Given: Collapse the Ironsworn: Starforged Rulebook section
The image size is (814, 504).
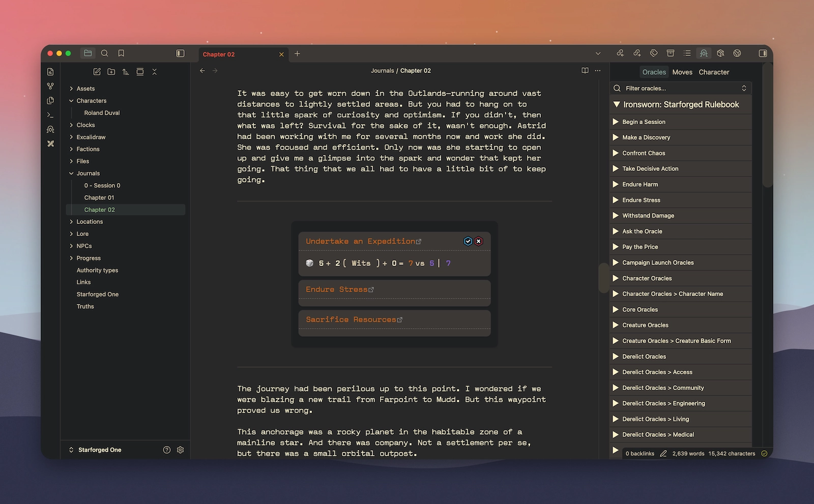Looking at the screenshot, I should [616, 104].
